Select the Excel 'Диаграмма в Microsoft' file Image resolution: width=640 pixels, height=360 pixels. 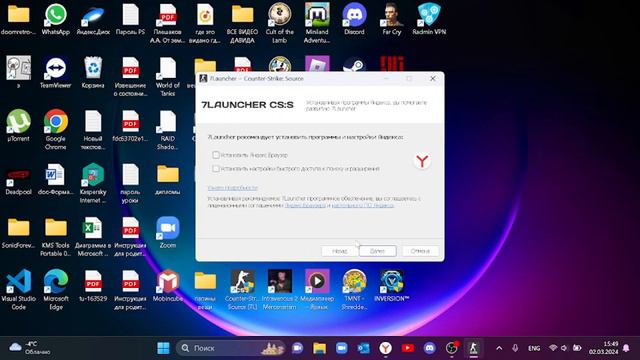(x=93, y=237)
